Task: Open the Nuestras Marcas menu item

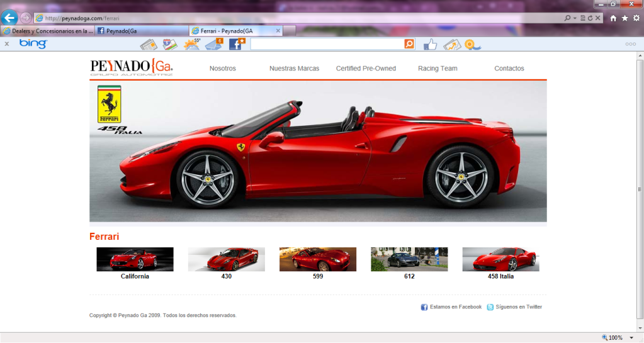Action: coord(294,69)
